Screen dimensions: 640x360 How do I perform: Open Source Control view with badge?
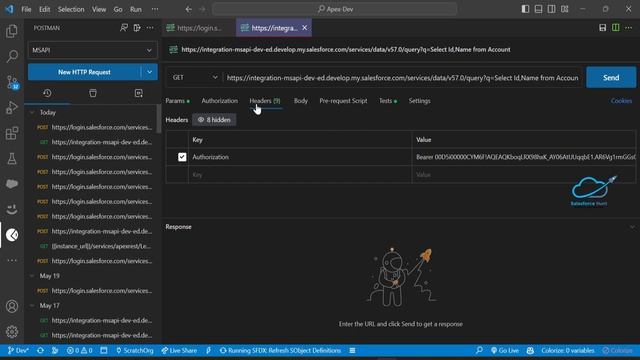(x=12, y=82)
